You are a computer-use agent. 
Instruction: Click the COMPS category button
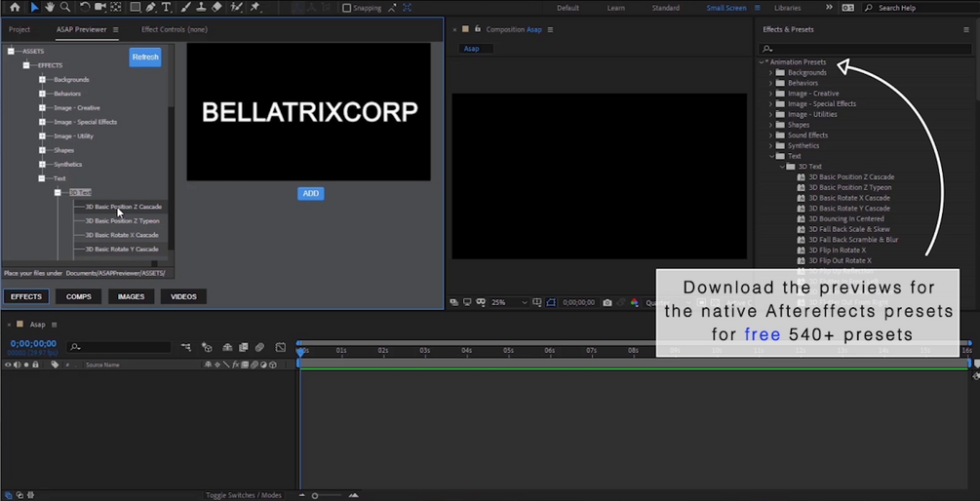(x=79, y=296)
